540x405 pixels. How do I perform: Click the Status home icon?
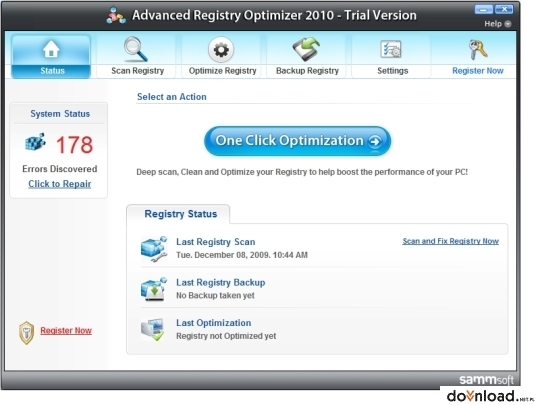[51, 49]
